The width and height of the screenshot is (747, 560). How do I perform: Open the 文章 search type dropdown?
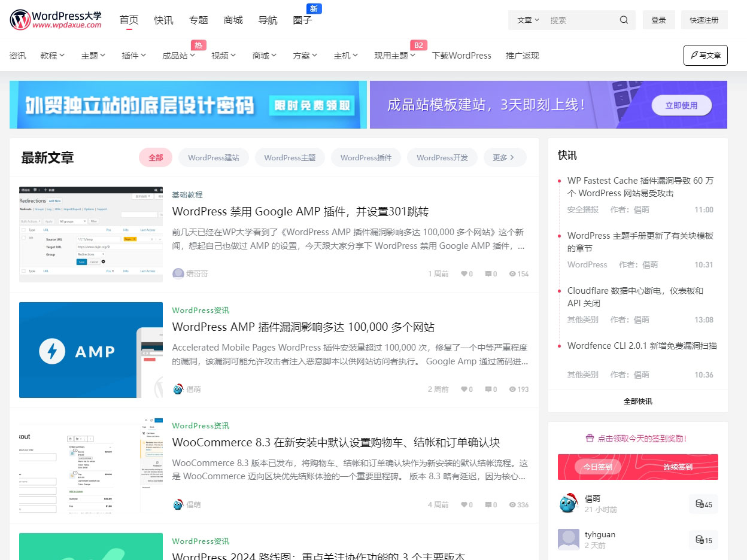[527, 20]
